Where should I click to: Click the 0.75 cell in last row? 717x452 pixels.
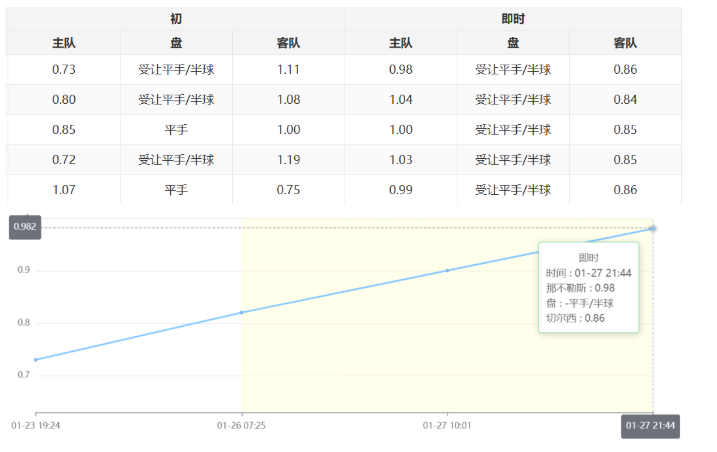[x=288, y=189]
